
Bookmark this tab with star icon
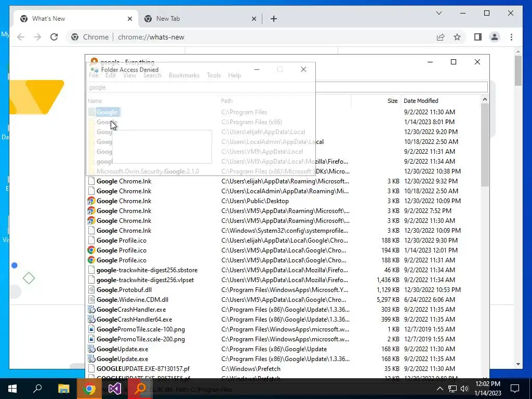[457, 37]
